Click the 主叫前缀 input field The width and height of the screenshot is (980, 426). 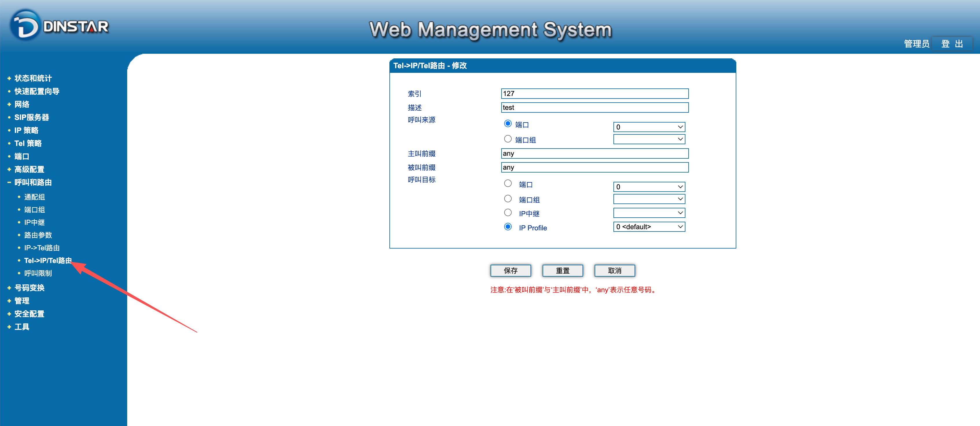(595, 154)
